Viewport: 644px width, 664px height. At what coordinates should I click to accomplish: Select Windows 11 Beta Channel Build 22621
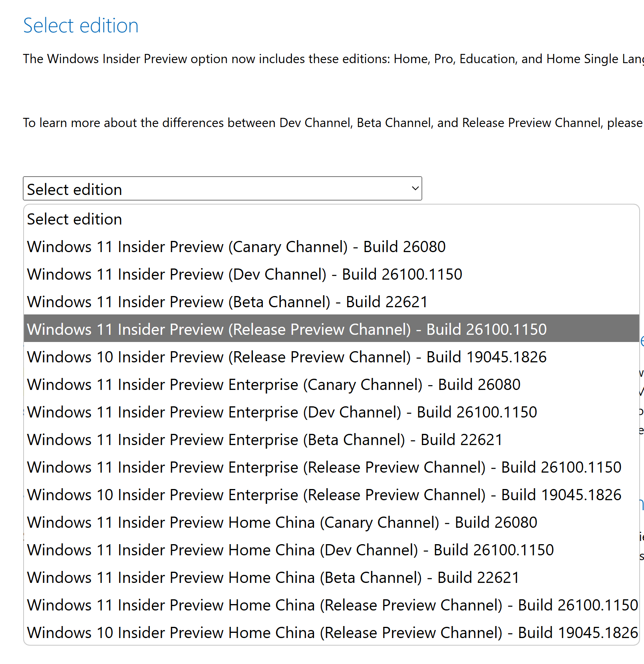tap(331, 302)
